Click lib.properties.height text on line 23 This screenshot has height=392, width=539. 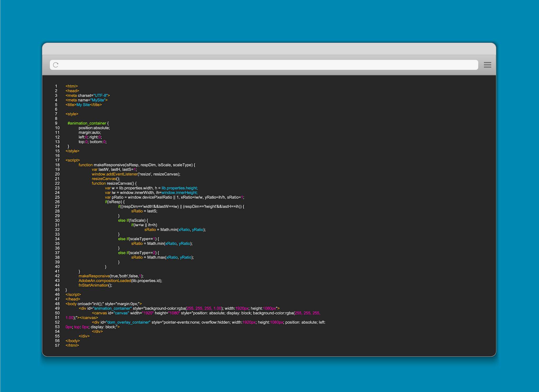click(x=179, y=188)
